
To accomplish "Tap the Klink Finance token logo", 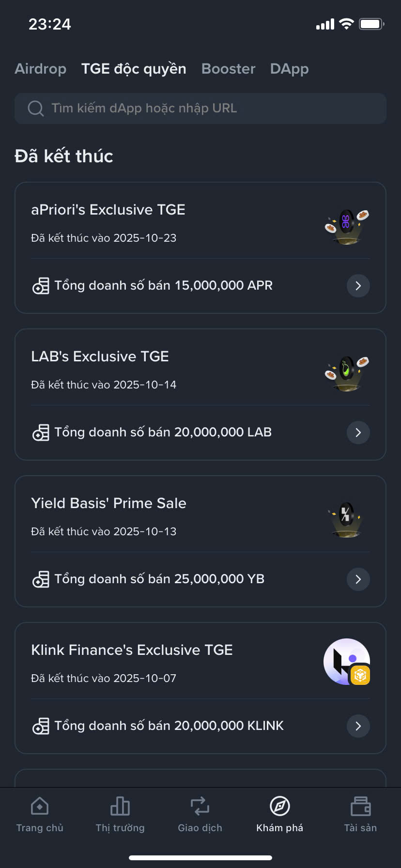I will [347, 662].
